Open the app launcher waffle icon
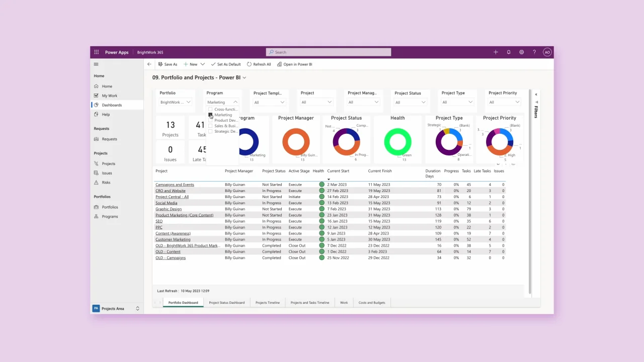 click(x=97, y=52)
